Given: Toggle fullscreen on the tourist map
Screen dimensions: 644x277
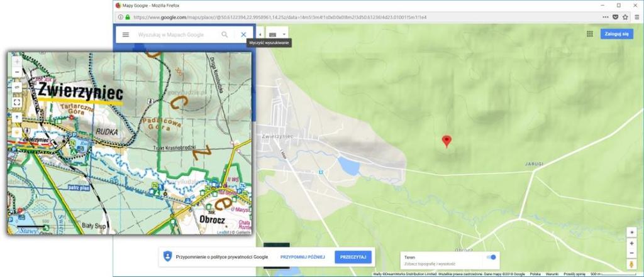Looking at the screenshot, I should point(17,102).
